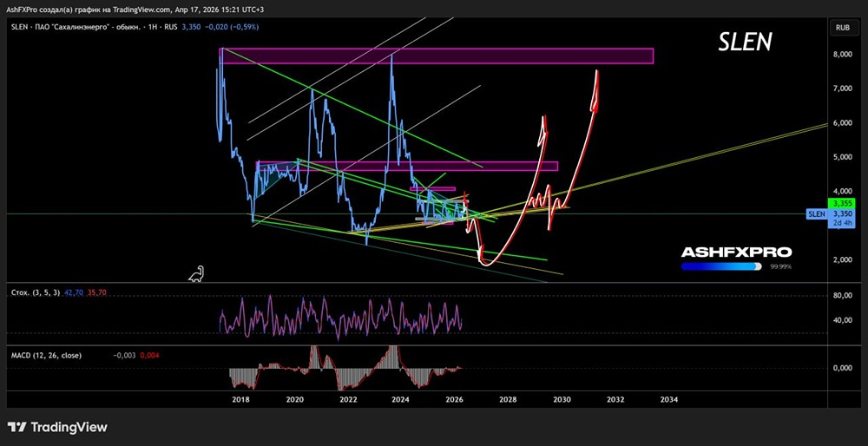Click the 7,000 price scale label
The height and width of the screenshot is (446, 868).
click(x=843, y=89)
